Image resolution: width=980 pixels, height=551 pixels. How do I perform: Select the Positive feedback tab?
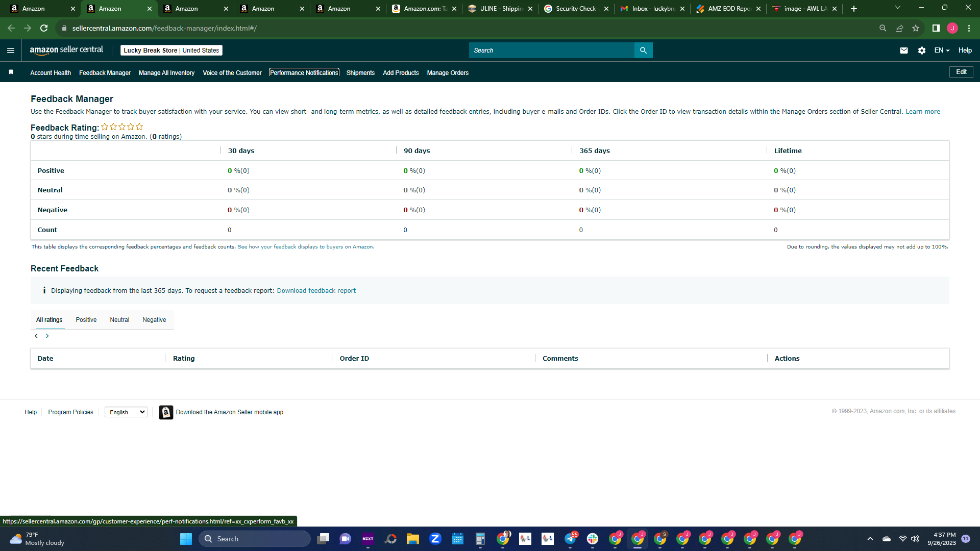pos(86,320)
